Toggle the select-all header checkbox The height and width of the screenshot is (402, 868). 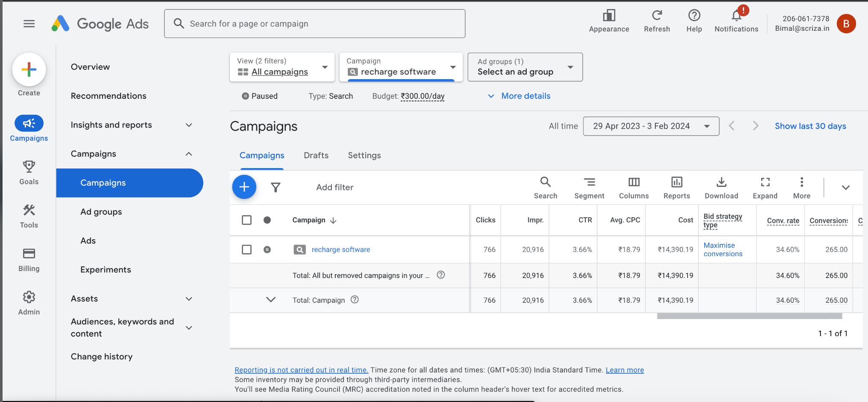(x=246, y=220)
